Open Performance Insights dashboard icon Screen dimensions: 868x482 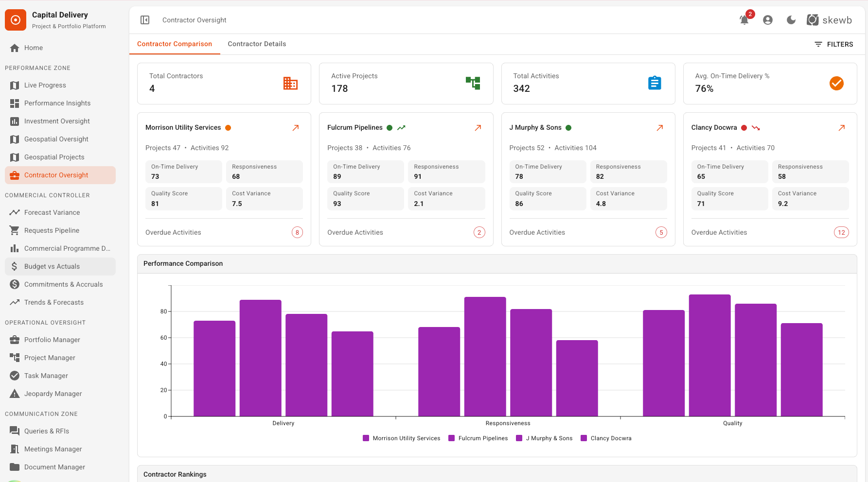click(15, 103)
